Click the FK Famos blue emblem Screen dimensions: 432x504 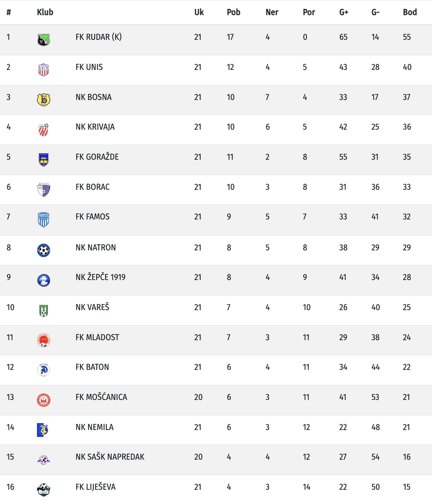tap(43, 220)
